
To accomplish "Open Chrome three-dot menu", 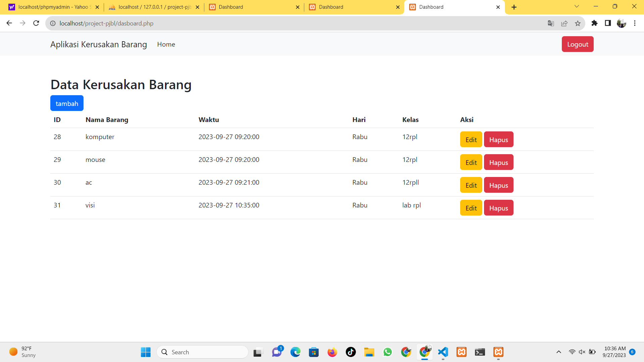I will pyautogui.click(x=635, y=23).
